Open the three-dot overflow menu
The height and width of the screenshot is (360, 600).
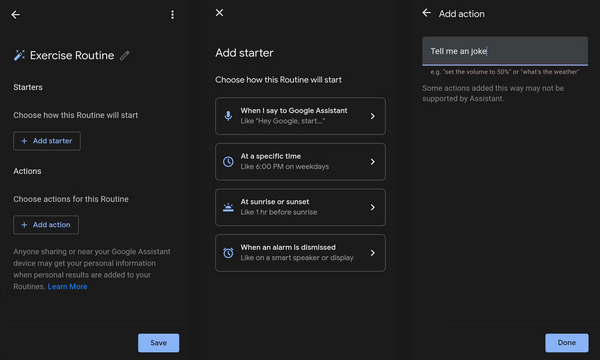(173, 15)
